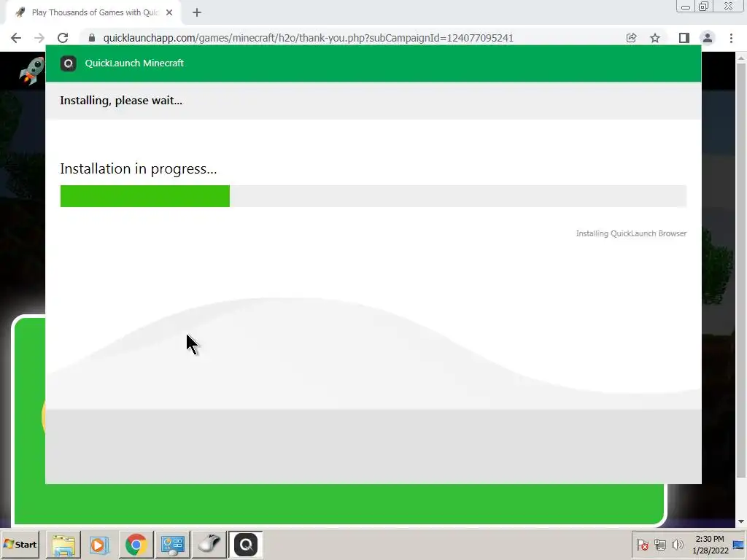
Task: Click the scrollbar down arrow
Action: point(741,522)
